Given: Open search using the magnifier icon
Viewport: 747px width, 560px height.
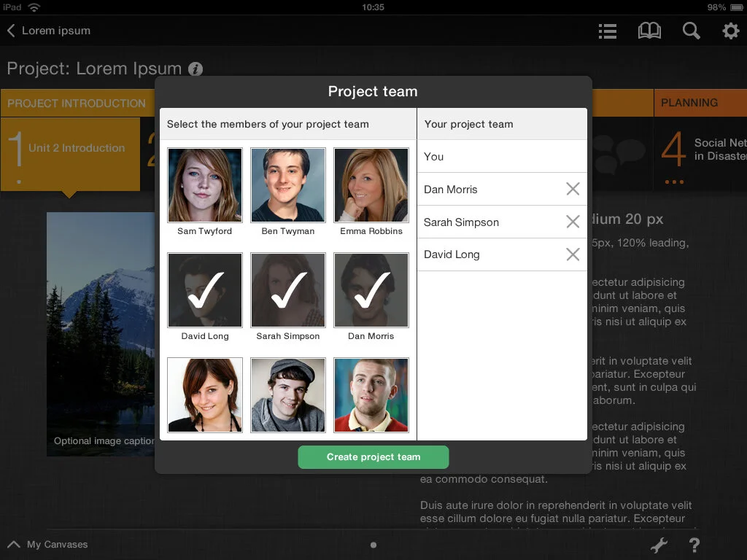Looking at the screenshot, I should click(x=691, y=31).
